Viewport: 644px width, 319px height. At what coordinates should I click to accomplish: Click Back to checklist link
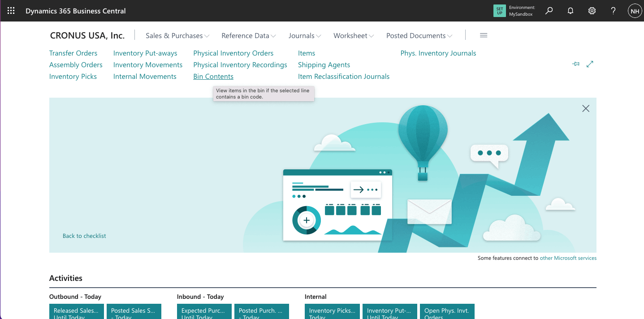point(84,236)
